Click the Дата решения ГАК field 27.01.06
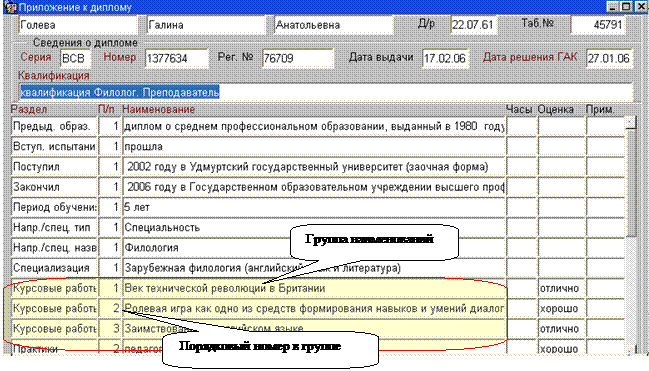649x371 pixels. pos(609,58)
